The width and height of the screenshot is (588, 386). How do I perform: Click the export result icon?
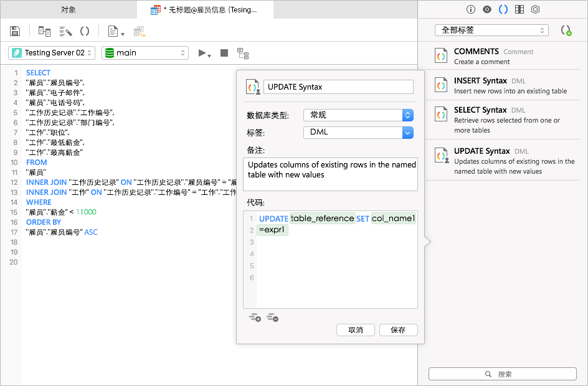click(140, 32)
